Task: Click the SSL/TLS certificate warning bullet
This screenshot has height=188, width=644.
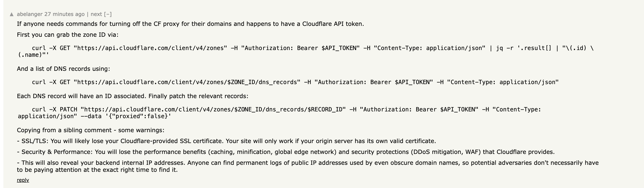Action: click(x=226, y=141)
